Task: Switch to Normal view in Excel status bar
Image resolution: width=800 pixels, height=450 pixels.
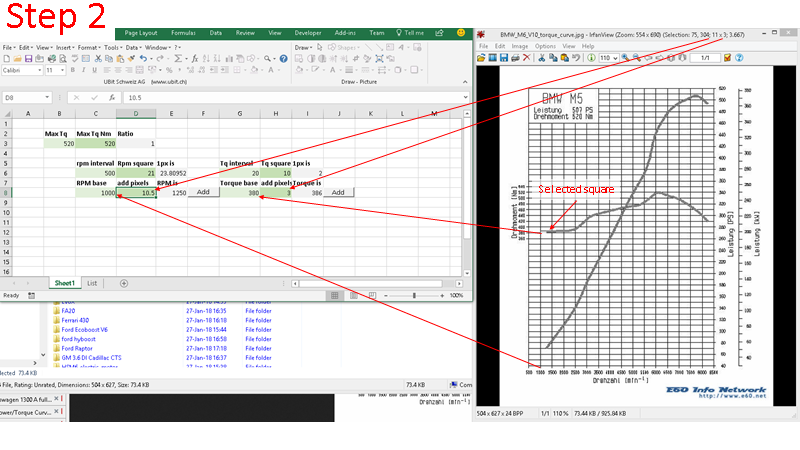Action: tap(335, 295)
